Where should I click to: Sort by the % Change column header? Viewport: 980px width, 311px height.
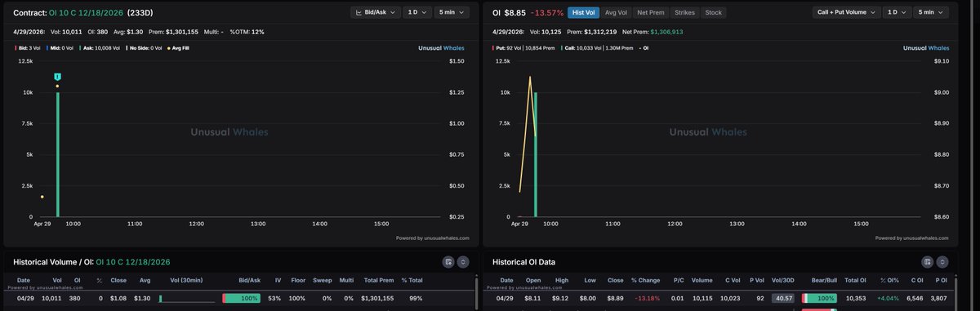tap(644, 280)
